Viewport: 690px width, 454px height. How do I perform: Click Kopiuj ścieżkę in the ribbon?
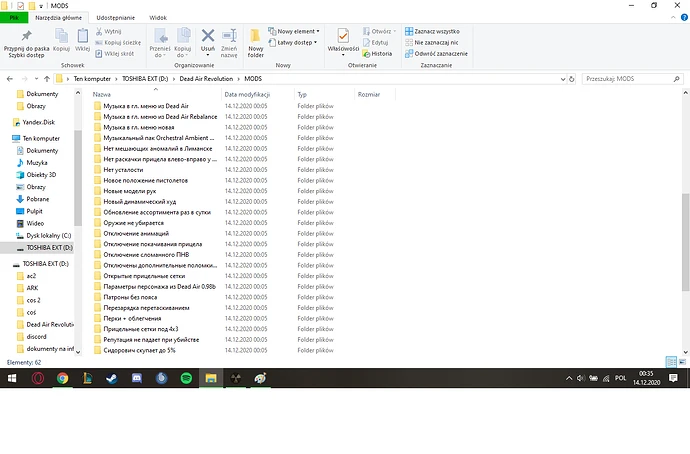tap(118, 43)
